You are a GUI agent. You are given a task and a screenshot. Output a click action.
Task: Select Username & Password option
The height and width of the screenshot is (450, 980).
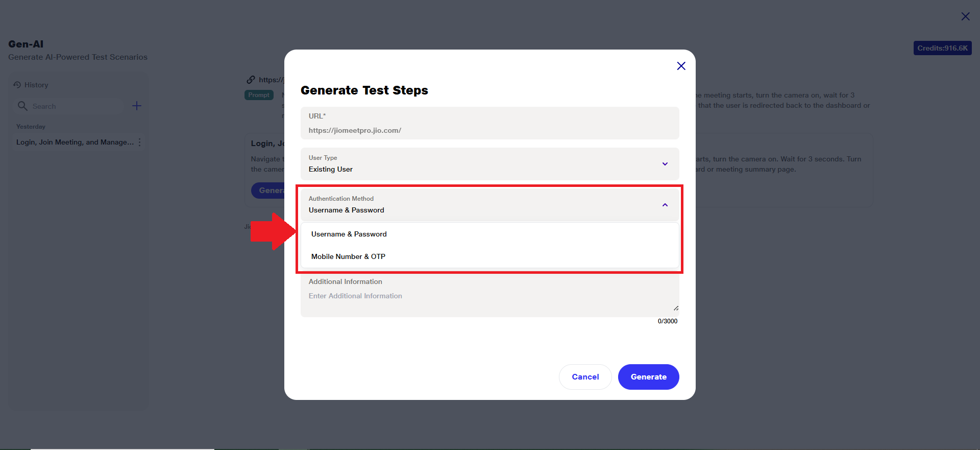[349, 234]
